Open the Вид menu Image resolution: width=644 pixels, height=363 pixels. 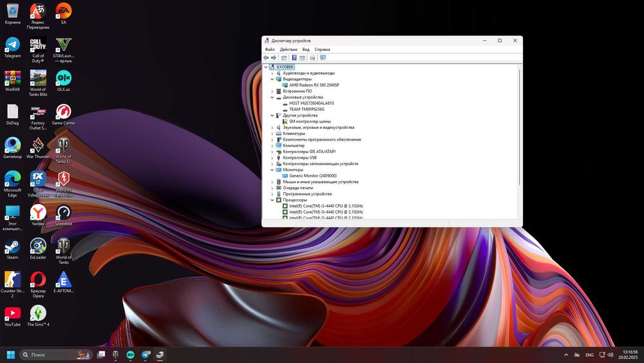306,49
